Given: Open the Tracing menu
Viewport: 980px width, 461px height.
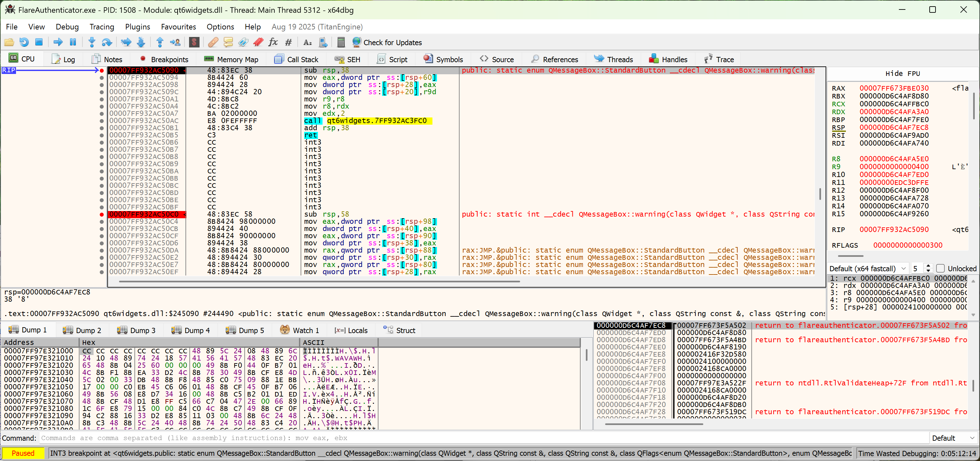Looking at the screenshot, I should pos(101,27).
